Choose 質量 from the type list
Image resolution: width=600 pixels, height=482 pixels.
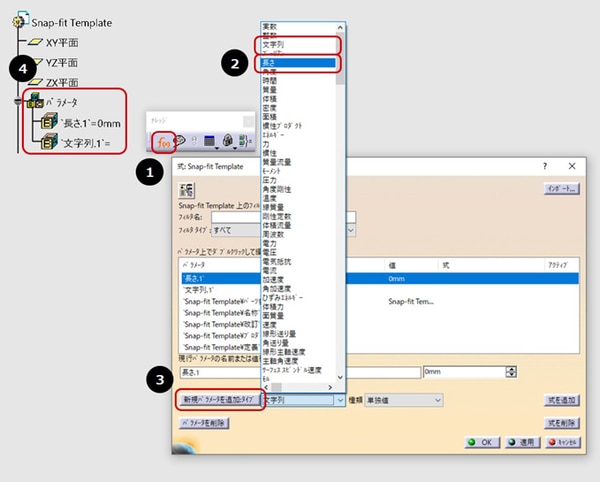click(269, 90)
